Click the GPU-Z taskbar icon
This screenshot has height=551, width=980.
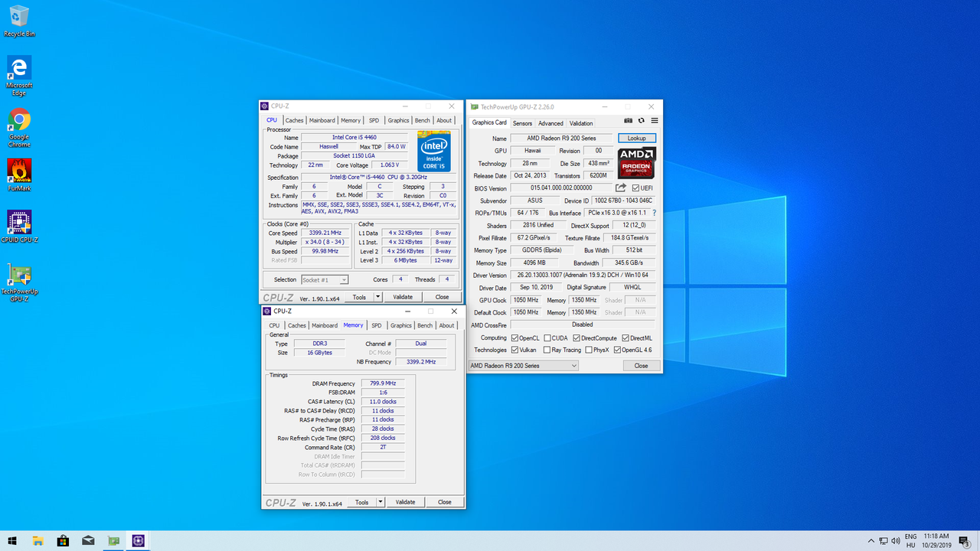113,540
